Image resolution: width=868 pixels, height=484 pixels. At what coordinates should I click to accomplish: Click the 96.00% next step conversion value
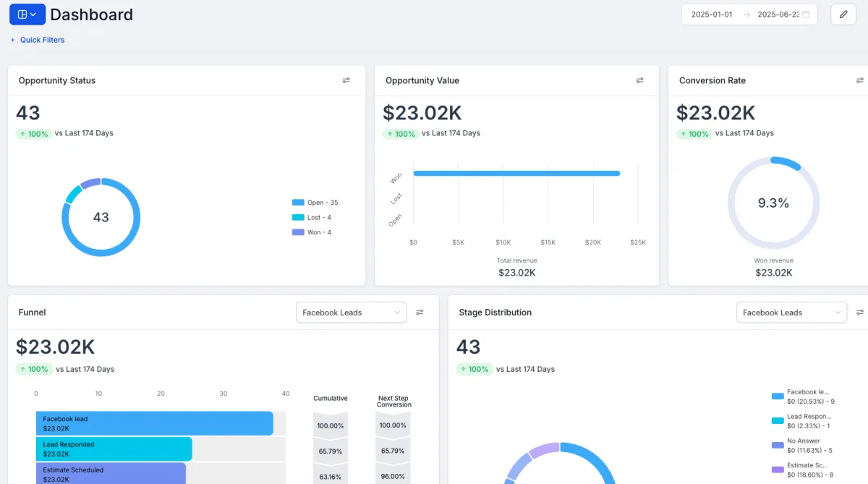tap(393, 477)
